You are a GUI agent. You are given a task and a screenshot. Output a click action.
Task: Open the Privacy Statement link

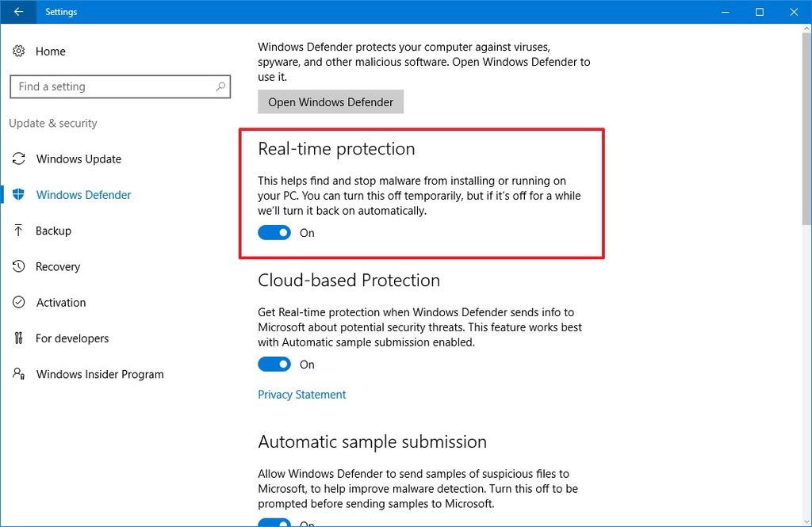(x=301, y=394)
